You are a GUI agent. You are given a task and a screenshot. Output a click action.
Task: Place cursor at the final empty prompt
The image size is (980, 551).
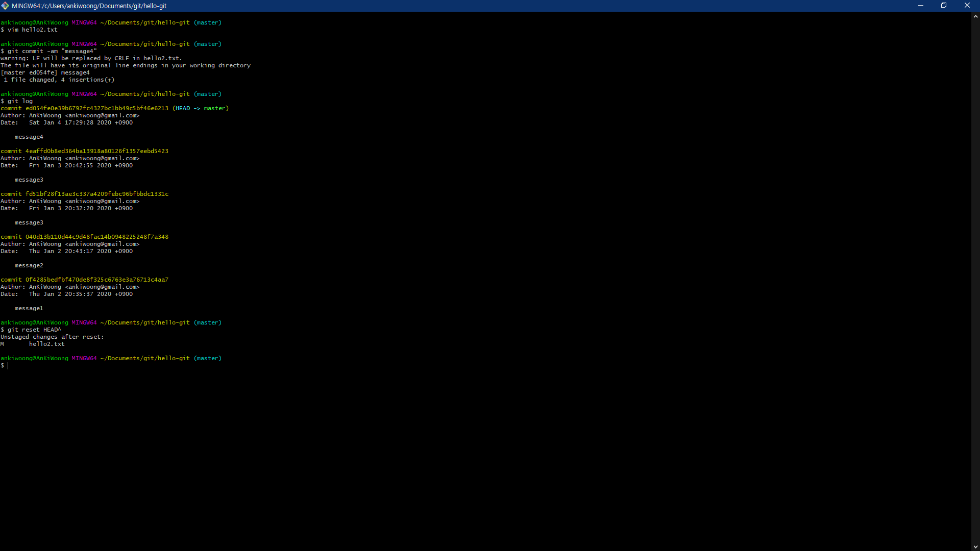(x=8, y=366)
